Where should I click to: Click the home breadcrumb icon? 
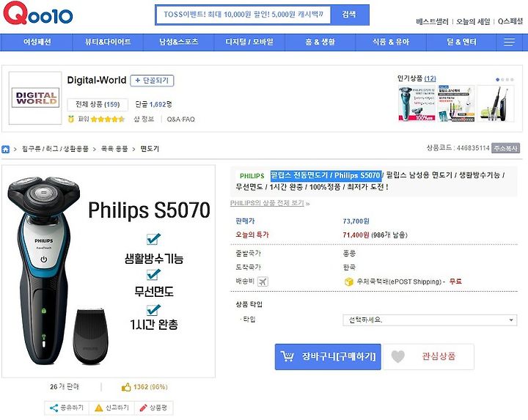tap(6, 149)
